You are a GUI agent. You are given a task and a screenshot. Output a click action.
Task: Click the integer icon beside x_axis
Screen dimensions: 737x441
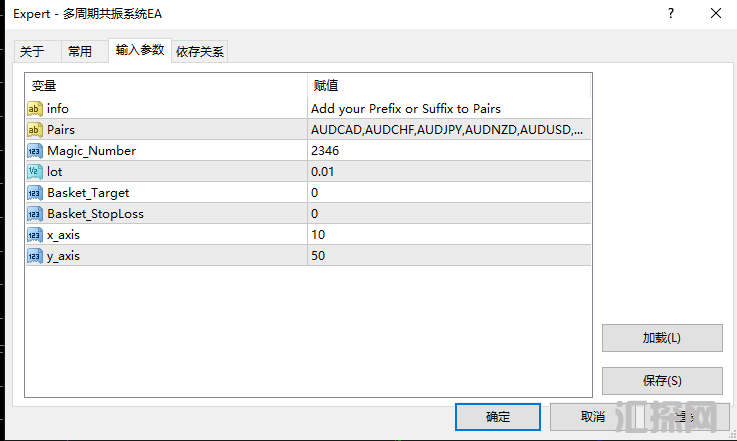pyautogui.click(x=35, y=235)
